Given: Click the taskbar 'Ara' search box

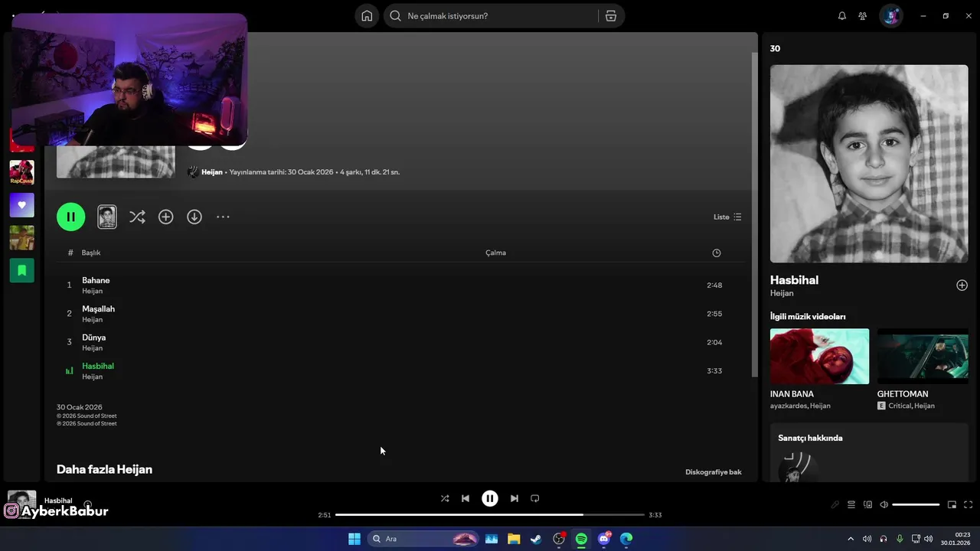Looking at the screenshot, I should coord(423,539).
